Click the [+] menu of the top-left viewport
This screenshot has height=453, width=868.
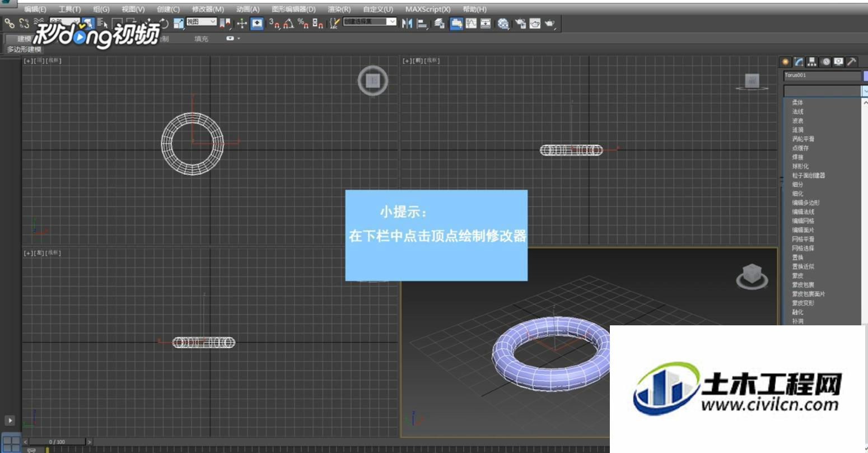(x=27, y=60)
